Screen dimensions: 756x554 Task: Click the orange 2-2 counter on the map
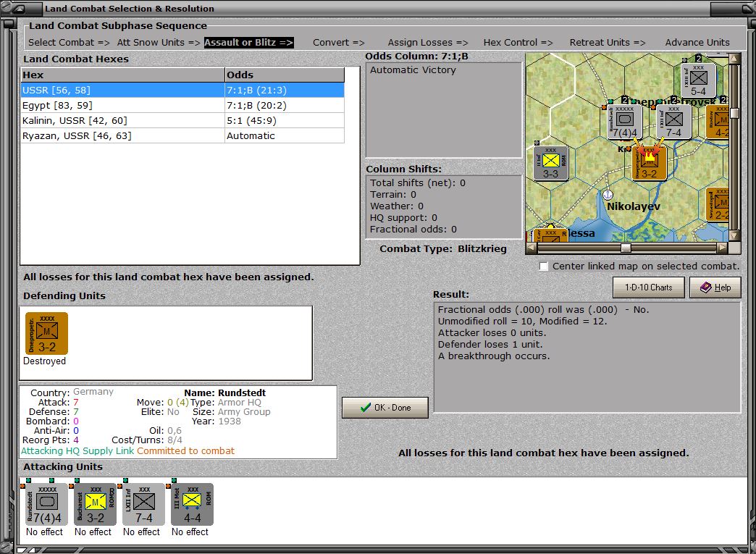click(x=718, y=204)
